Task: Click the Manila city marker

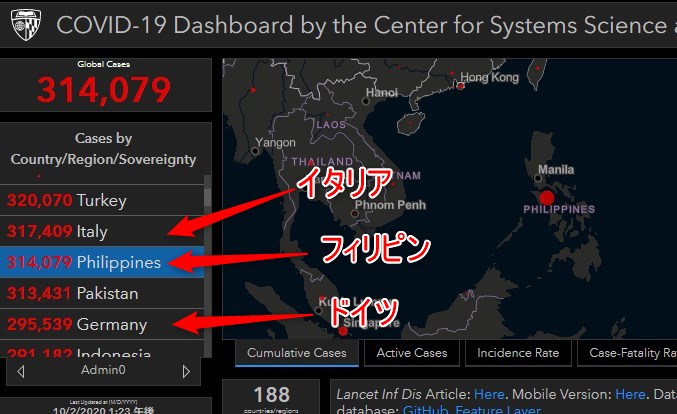Action: (538, 178)
